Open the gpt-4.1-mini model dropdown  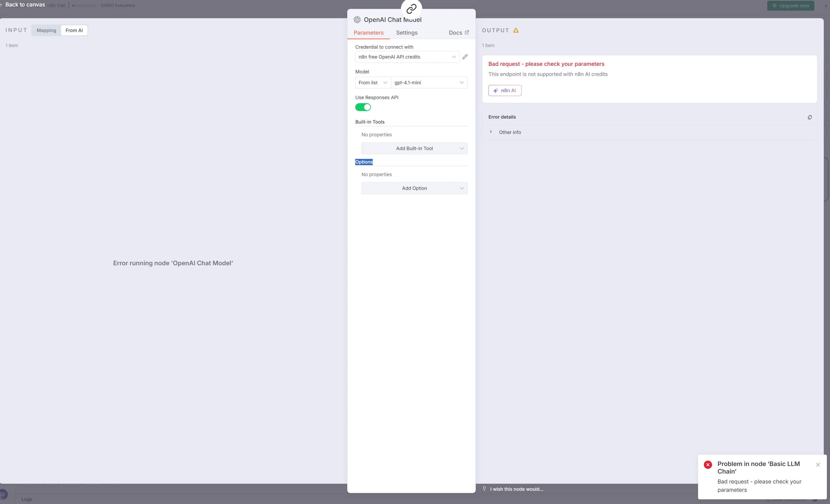coord(429,83)
